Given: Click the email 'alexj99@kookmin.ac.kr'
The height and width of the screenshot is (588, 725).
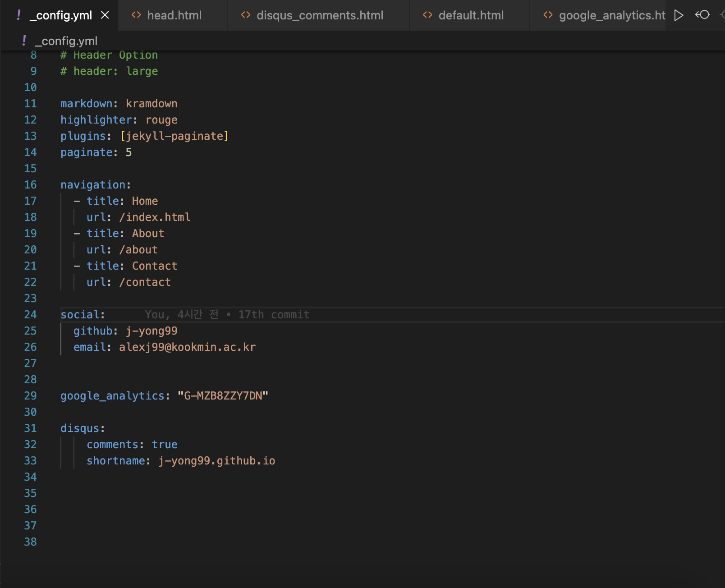Looking at the screenshot, I should [187, 347].
